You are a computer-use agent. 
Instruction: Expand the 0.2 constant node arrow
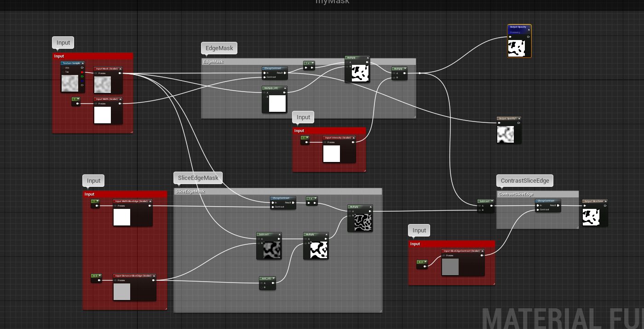(x=425, y=262)
